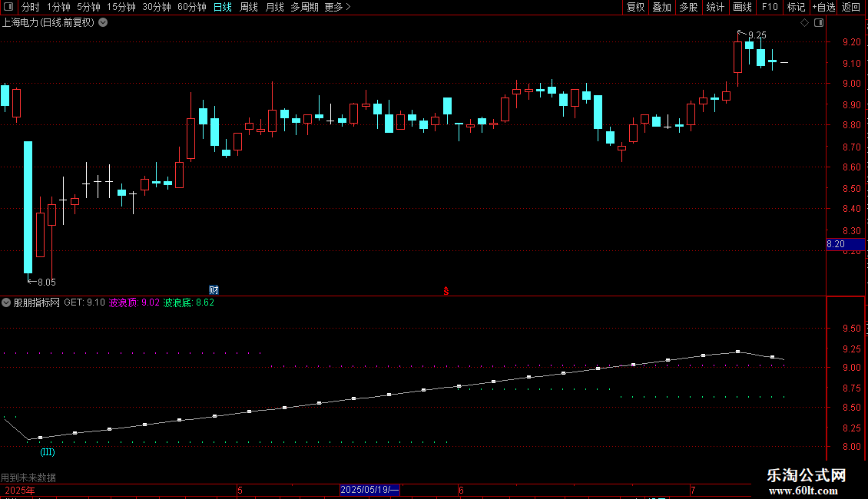
Task: Click month 6 on the time axis
Action: click(461, 490)
